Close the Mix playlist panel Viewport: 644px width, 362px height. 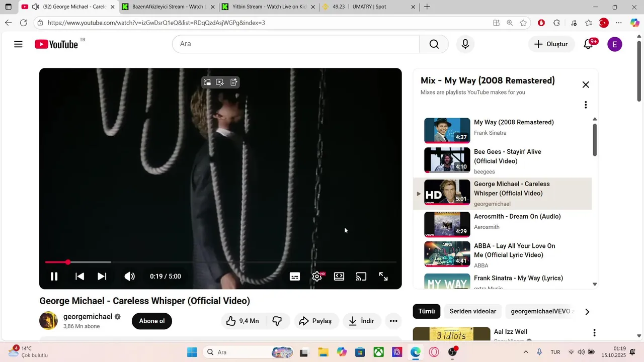click(x=586, y=84)
